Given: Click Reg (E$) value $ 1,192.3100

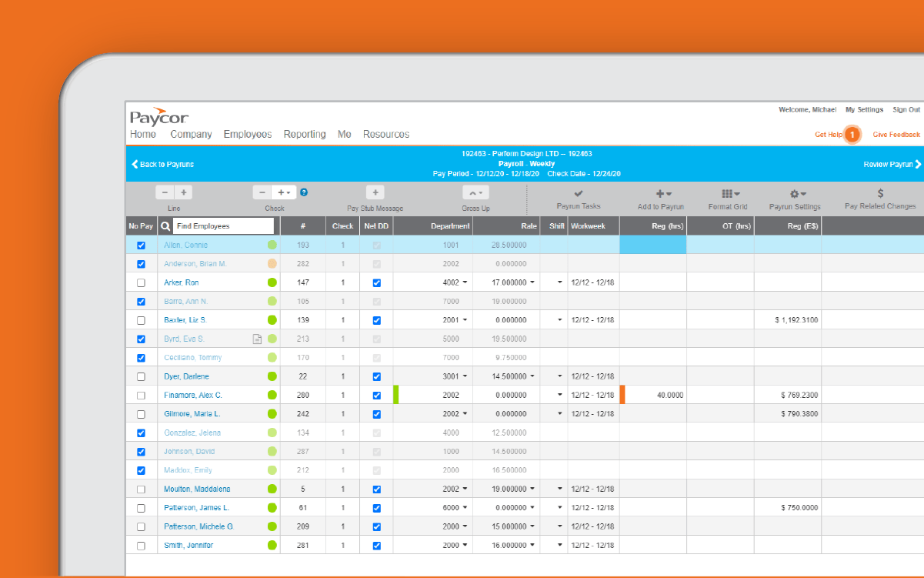Looking at the screenshot, I should point(796,320).
